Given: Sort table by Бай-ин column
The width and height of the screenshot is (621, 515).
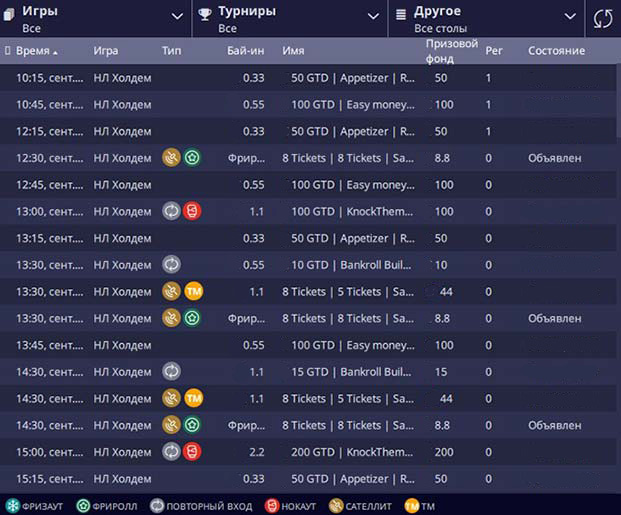Looking at the screenshot, I should click(246, 51).
